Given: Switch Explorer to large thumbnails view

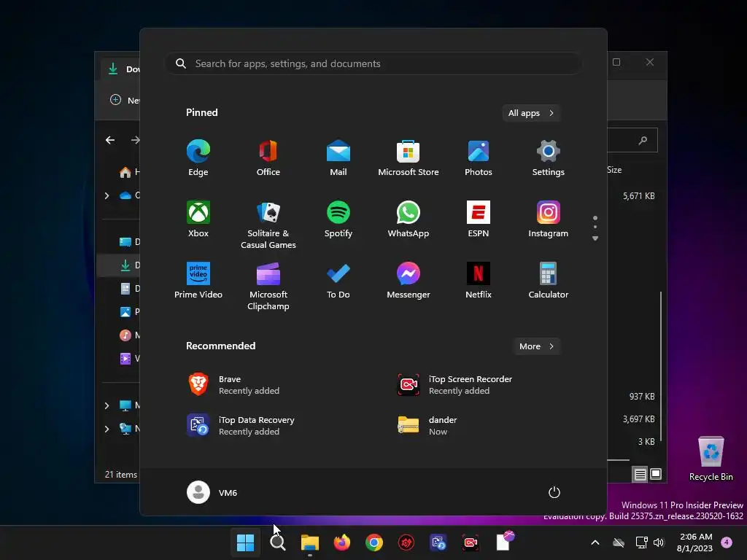Looking at the screenshot, I should coord(656,474).
